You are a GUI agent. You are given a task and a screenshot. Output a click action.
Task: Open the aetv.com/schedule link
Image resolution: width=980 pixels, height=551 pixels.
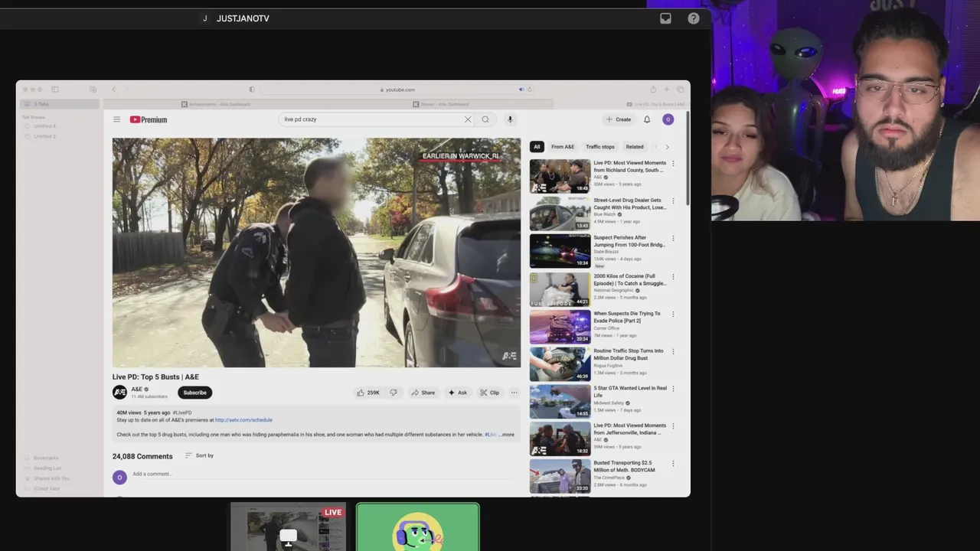[x=243, y=420]
